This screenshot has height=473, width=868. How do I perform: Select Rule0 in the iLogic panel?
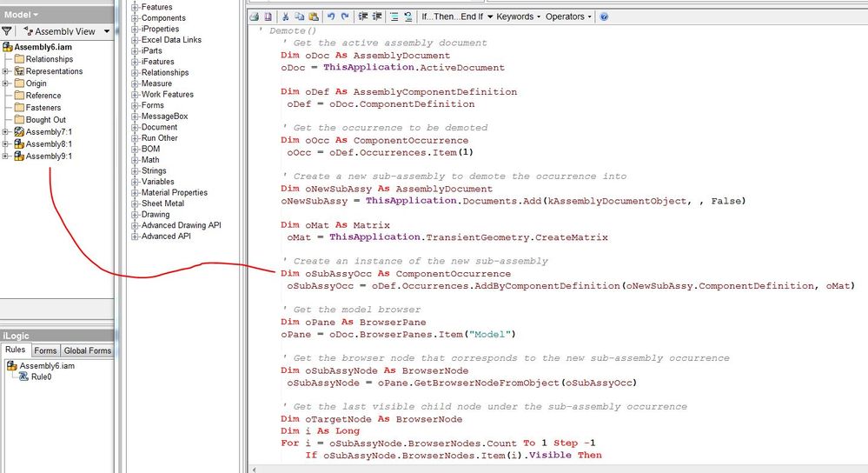[41, 376]
